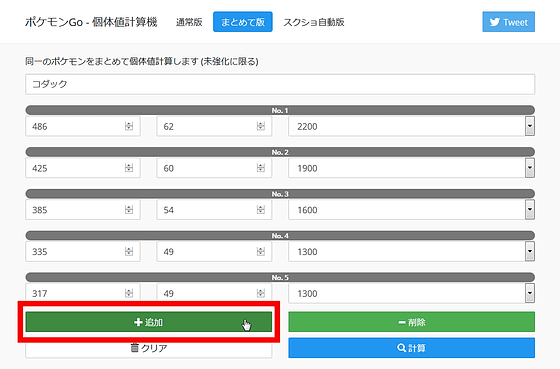
Task: Click the No. 3 section header bar
Action: pyautogui.click(x=280, y=194)
